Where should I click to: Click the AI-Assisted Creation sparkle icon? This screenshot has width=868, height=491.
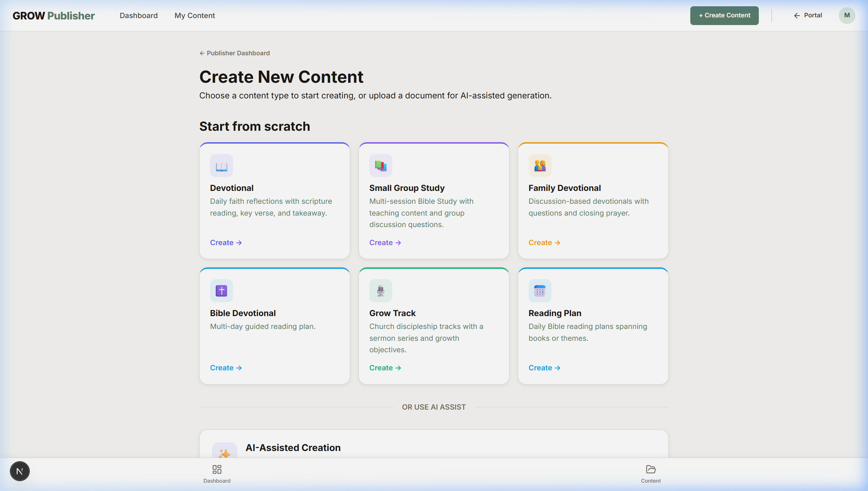225,452
